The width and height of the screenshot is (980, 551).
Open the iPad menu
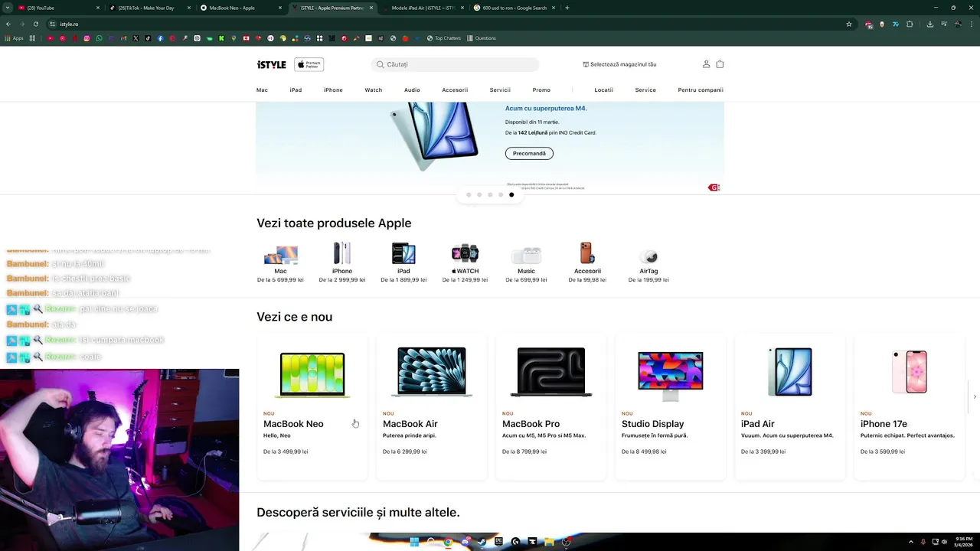click(296, 90)
